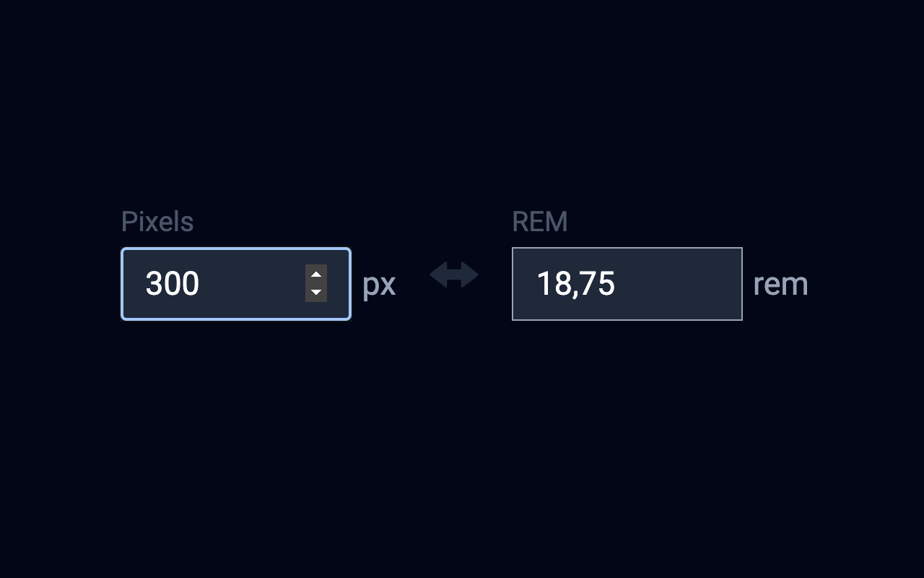The height and width of the screenshot is (578, 924).
Task: Select the Pixels input showing 300
Action: [x=217, y=284]
